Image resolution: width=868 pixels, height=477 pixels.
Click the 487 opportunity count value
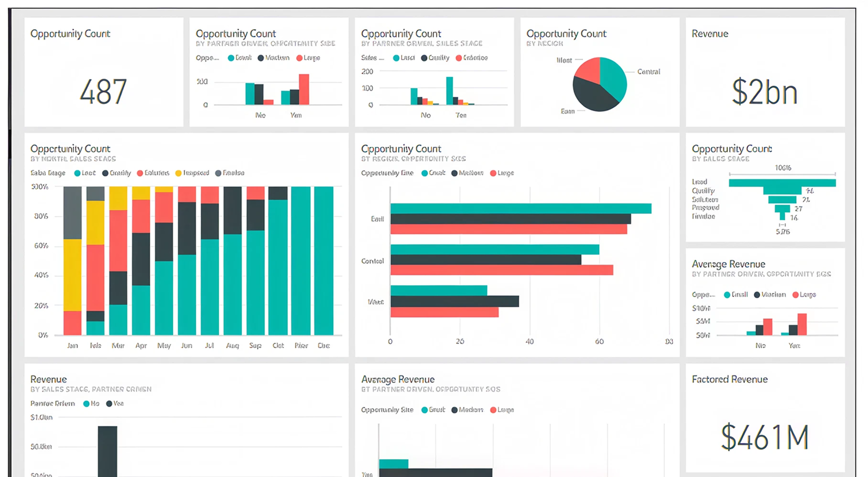[x=103, y=92]
